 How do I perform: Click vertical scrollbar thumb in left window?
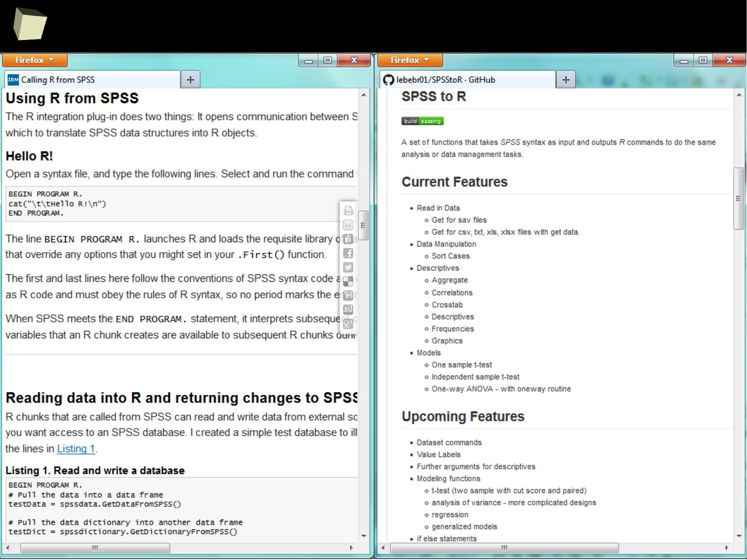tap(363, 225)
